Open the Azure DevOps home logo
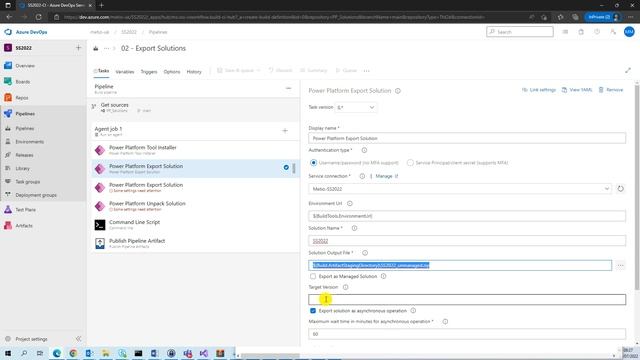Screen dimensions: 640x360 [26, 32]
